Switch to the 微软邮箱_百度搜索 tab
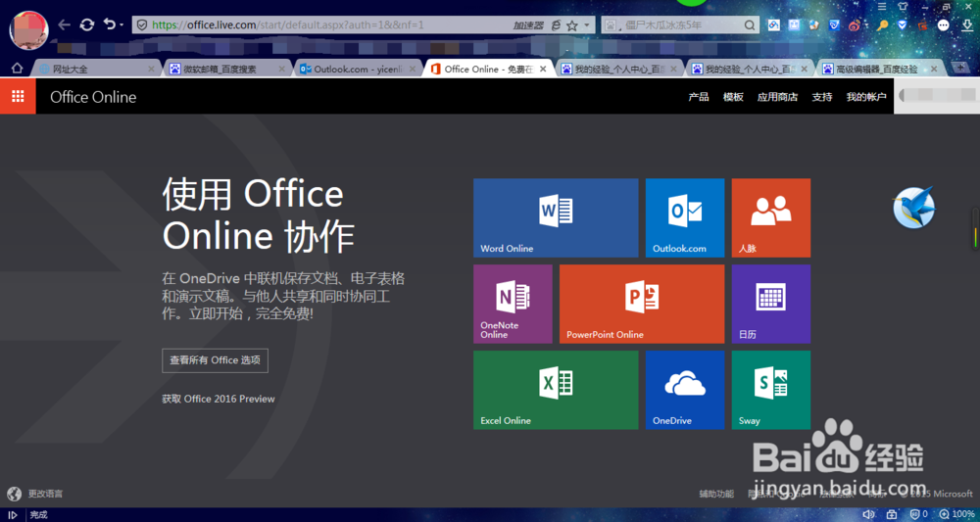The image size is (980, 522). tap(225, 69)
